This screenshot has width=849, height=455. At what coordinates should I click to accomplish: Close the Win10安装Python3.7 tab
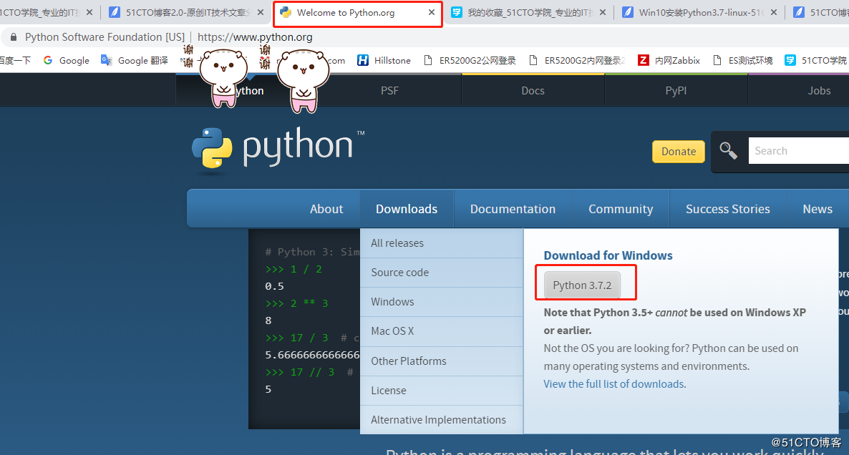(774, 12)
